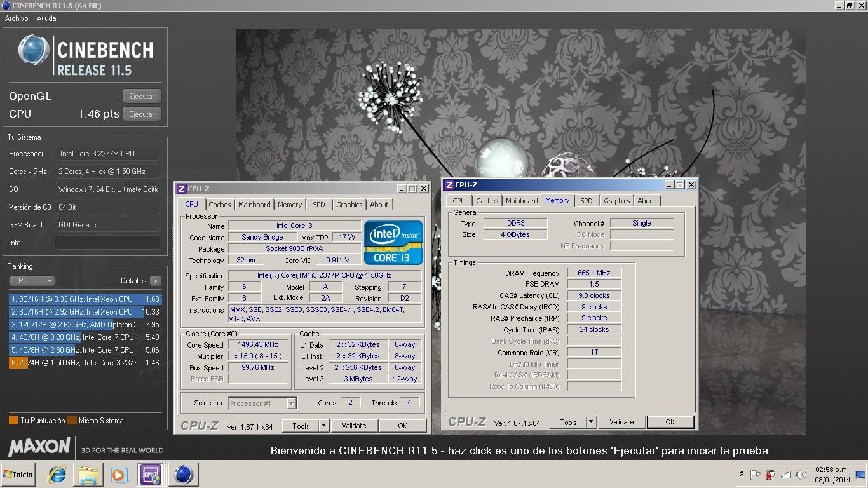Switch to SPD tab in right CPU-Z window

click(587, 201)
